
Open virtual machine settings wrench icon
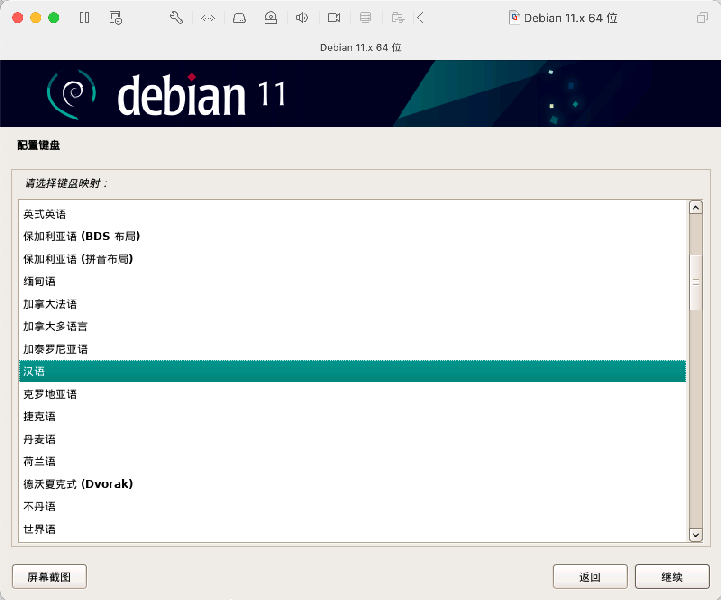pos(177,18)
